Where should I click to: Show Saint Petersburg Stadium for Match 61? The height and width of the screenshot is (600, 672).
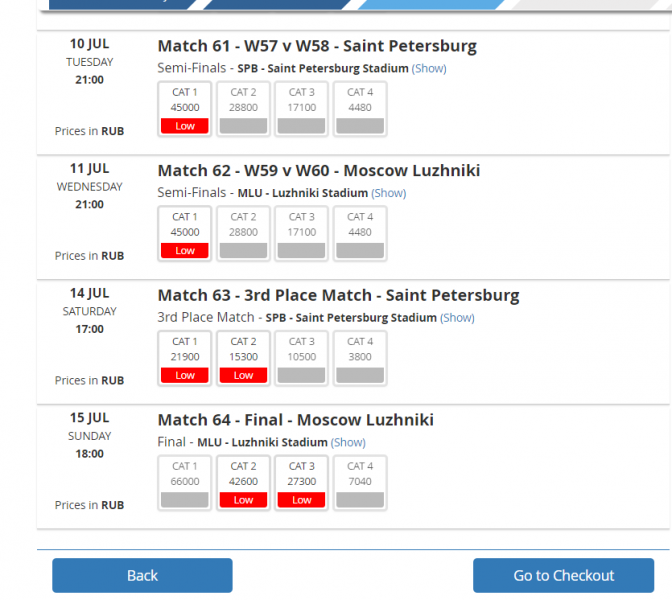click(x=430, y=69)
